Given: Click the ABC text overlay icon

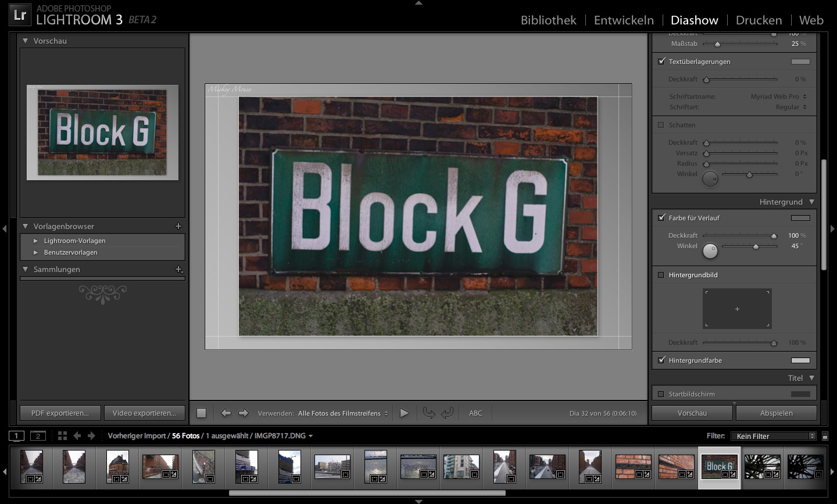Looking at the screenshot, I should [x=475, y=413].
